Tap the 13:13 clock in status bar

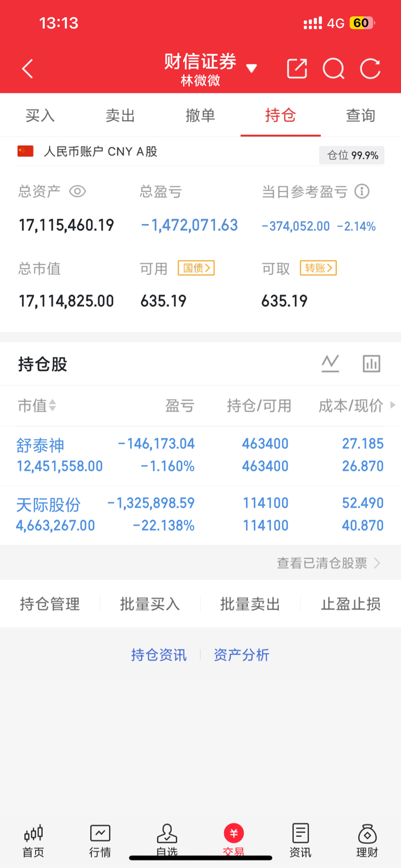58,23
